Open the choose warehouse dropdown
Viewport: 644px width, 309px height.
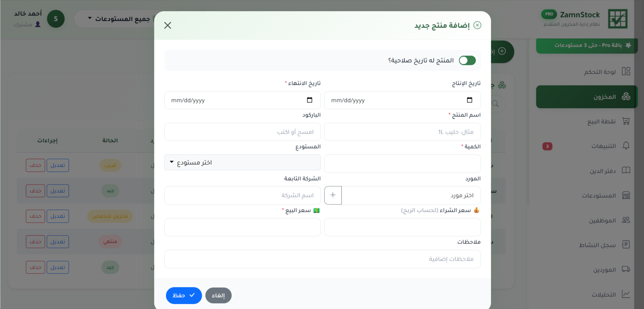243,162
